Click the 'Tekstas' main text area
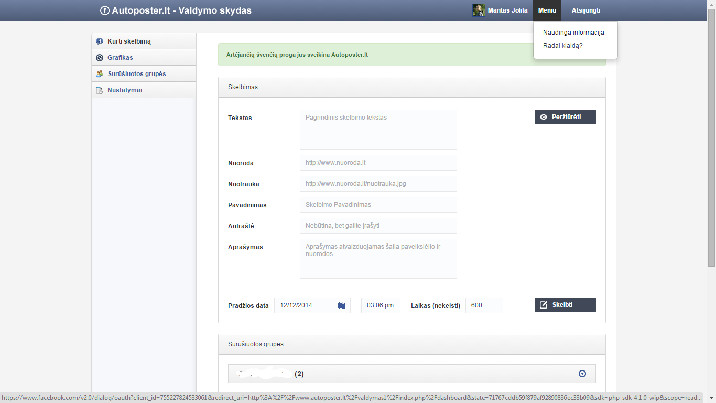Screen dimensions: 716x403 point(378,128)
